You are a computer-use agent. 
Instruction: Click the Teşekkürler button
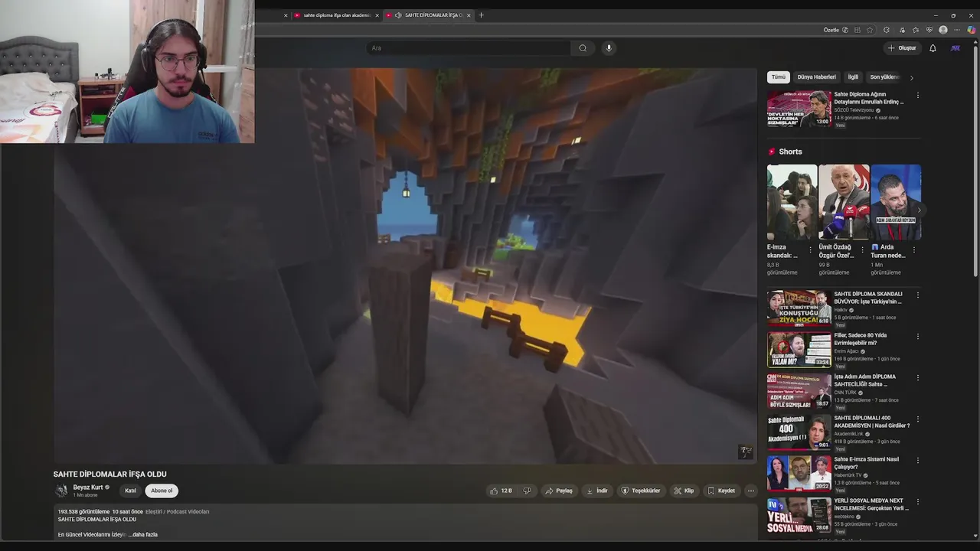[640, 491]
